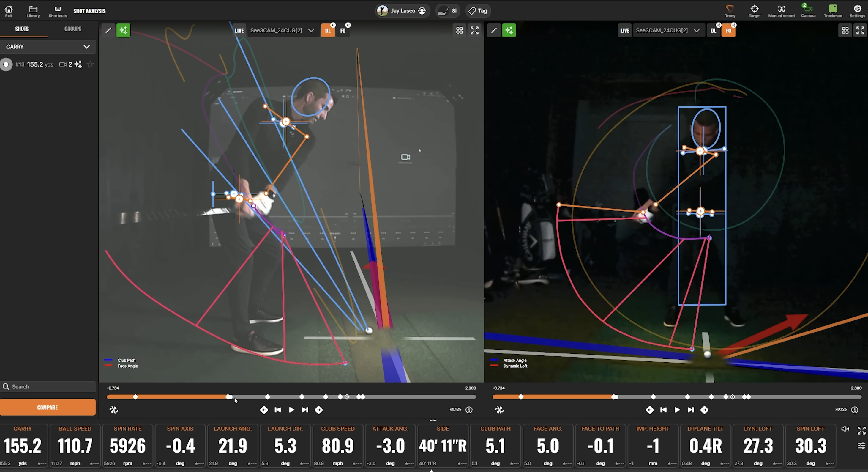Toggle LIVE mode in right video

625,30
